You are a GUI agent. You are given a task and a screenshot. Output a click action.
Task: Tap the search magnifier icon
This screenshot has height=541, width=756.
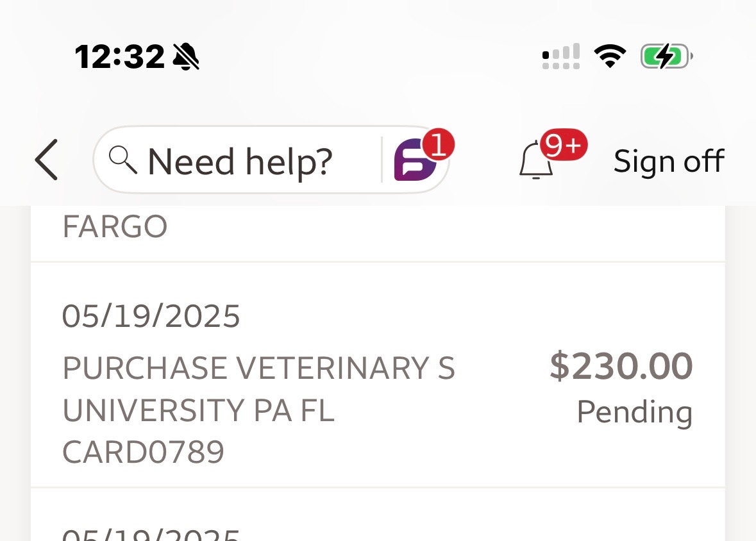click(122, 159)
